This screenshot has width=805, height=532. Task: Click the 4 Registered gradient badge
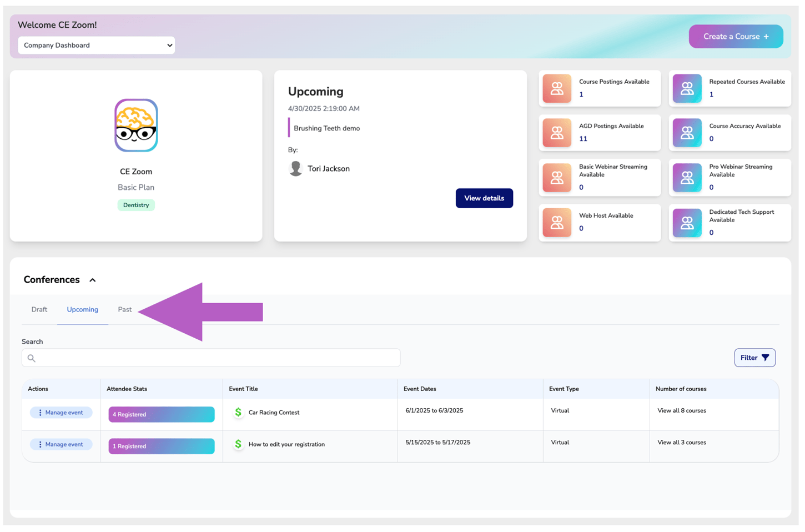click(161, 414)
